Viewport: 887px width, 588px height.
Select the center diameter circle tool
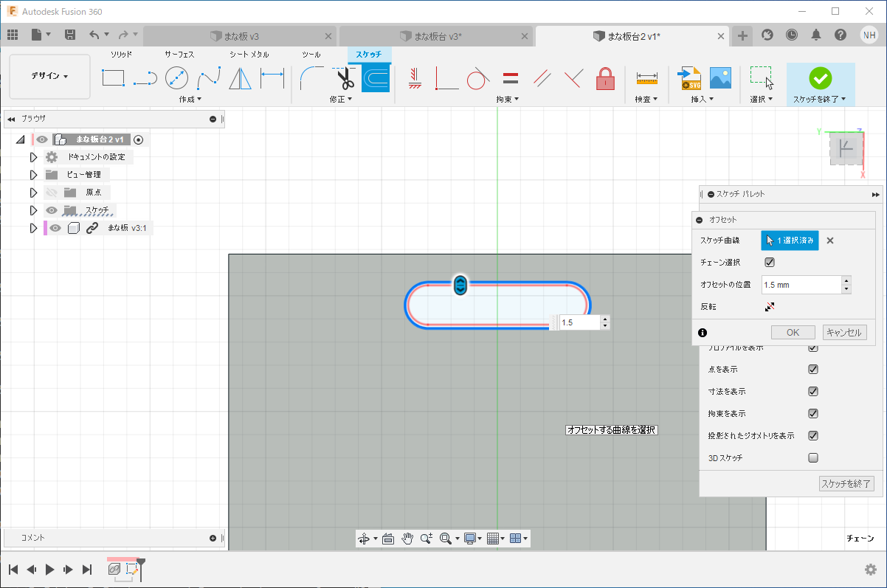[176, 77]
